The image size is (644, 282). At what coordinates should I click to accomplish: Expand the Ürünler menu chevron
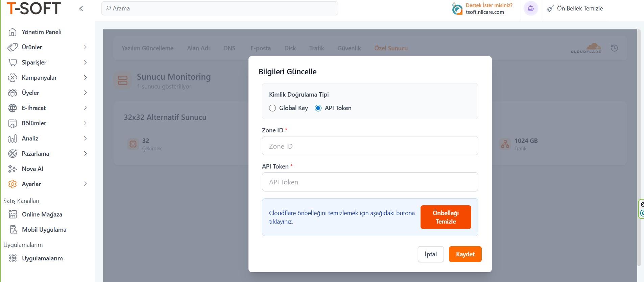85,47
